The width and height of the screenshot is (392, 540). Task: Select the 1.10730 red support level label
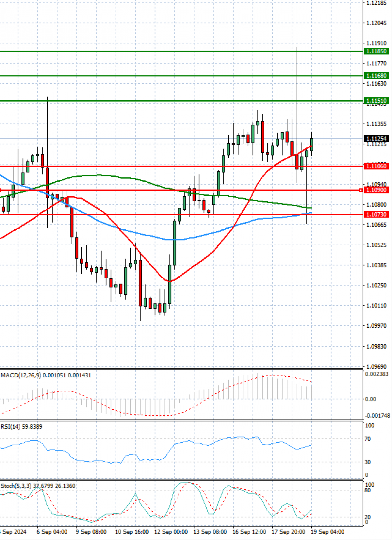pos(376,215)
